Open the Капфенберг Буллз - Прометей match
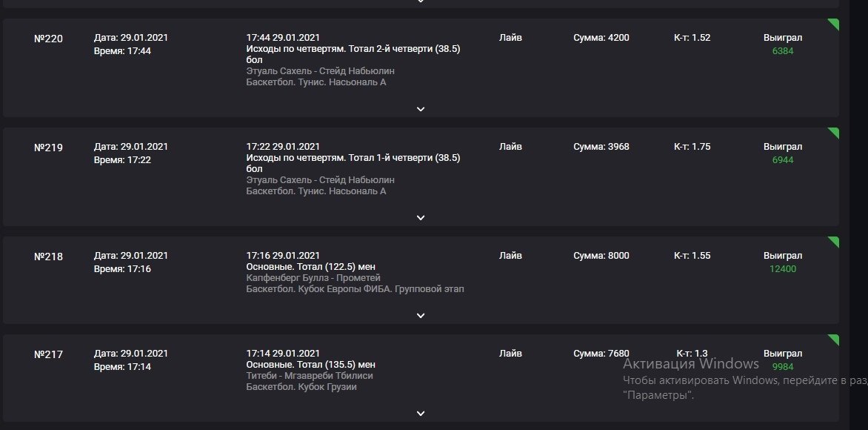Viewport: 868px width, 430px height. [x=313, y=278]
